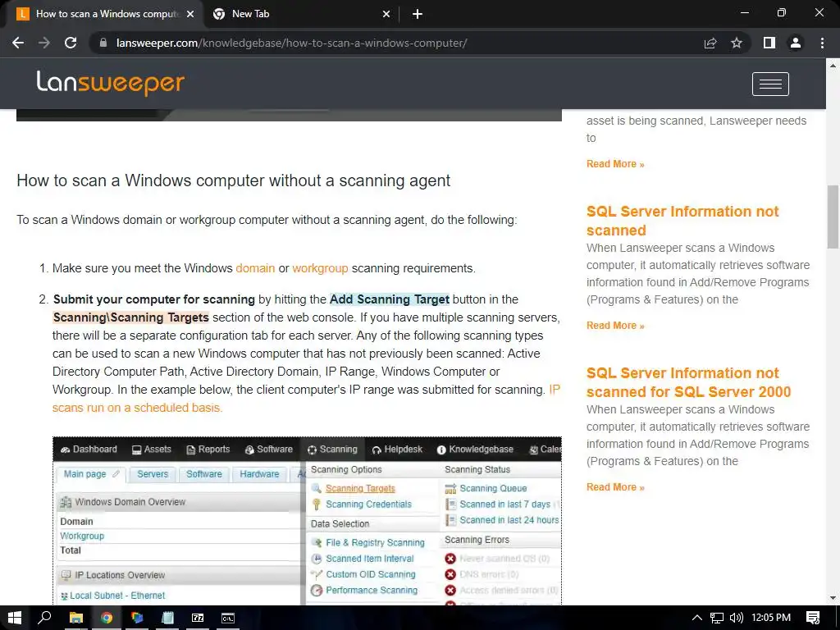The image size is (840, 630).
Task: Open a new browser tab
Action: coord(418,14)
